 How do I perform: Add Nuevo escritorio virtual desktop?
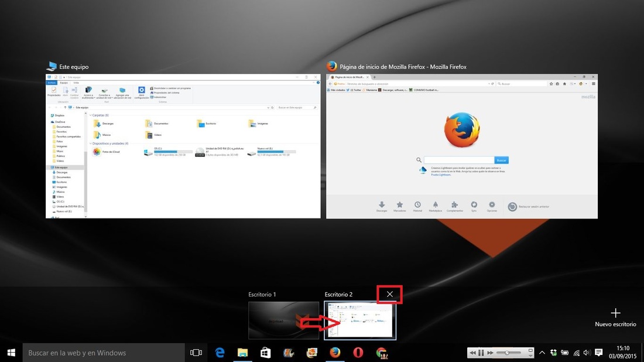click(x=615, y=317)
